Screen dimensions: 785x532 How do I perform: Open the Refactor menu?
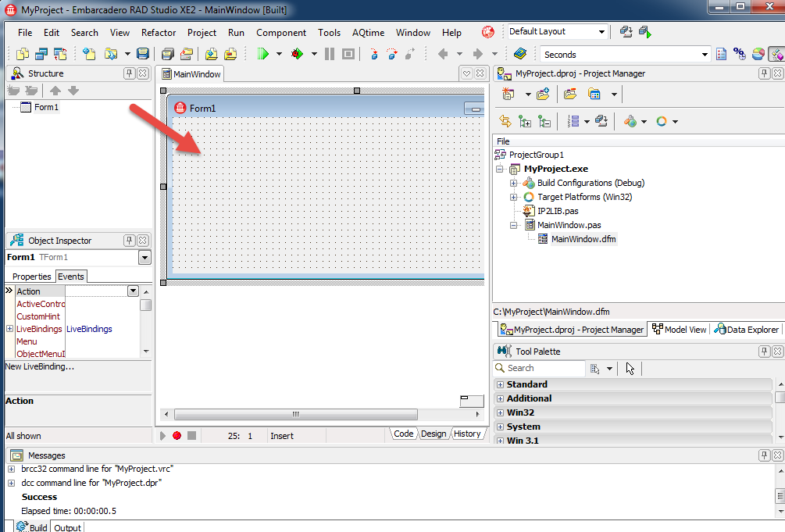[x=159, y=33]
